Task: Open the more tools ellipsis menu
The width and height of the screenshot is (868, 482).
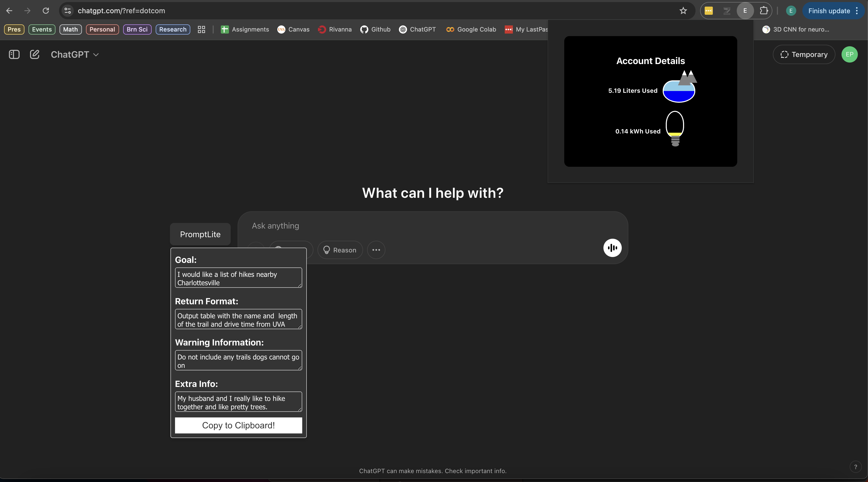Action: pyautogui.click(x=376, y=250)
